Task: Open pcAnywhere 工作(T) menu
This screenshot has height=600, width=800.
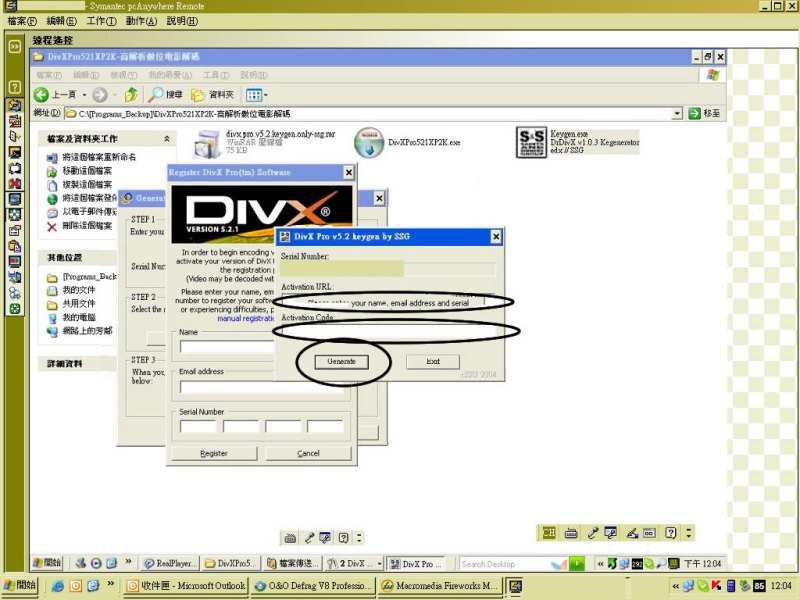Action: (x=101, y=21)
